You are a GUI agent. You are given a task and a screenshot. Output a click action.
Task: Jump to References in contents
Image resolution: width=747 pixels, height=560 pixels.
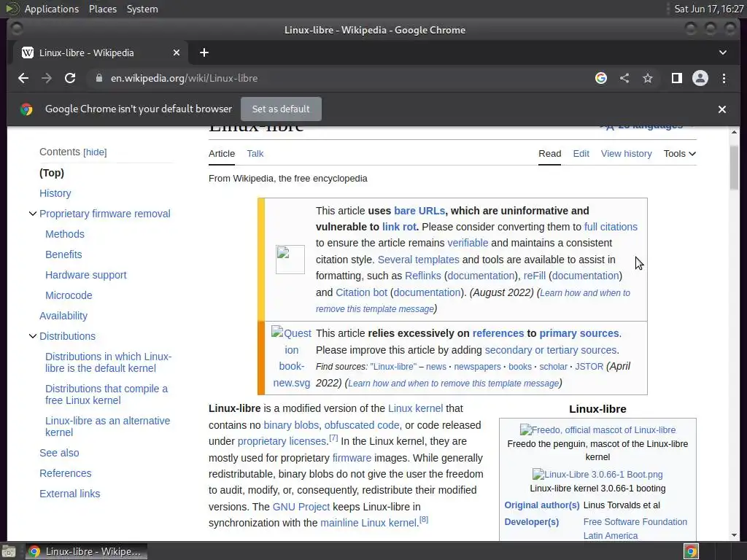65,473
